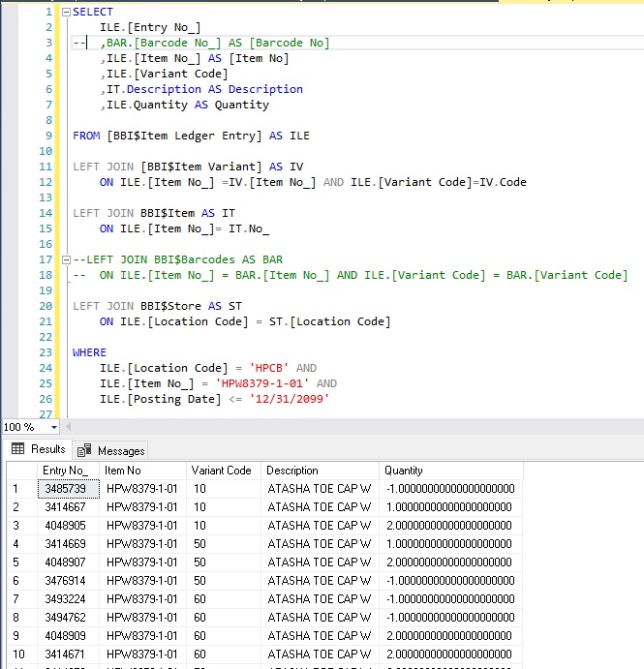Image resolution: width=644 pixels, height=669 pixels.
Task: Click line number 12 in the gutter
Action: click(x=46, y=182)
